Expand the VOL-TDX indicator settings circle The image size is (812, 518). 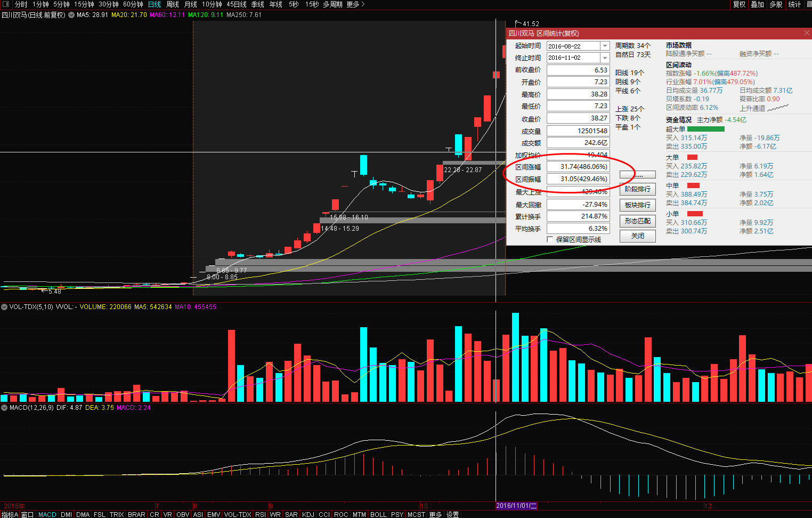tap(4, 307)
